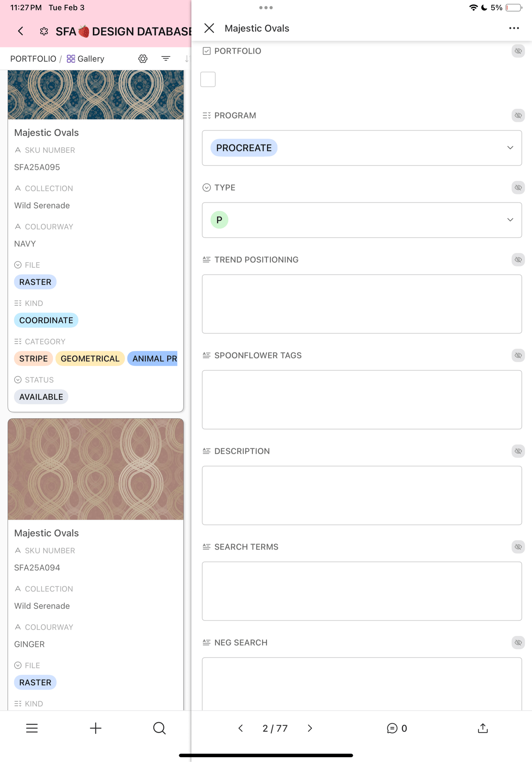This screenshot has width=532, height=762.
Task: Open the three-dot more options menu
Action: (514, 28)
